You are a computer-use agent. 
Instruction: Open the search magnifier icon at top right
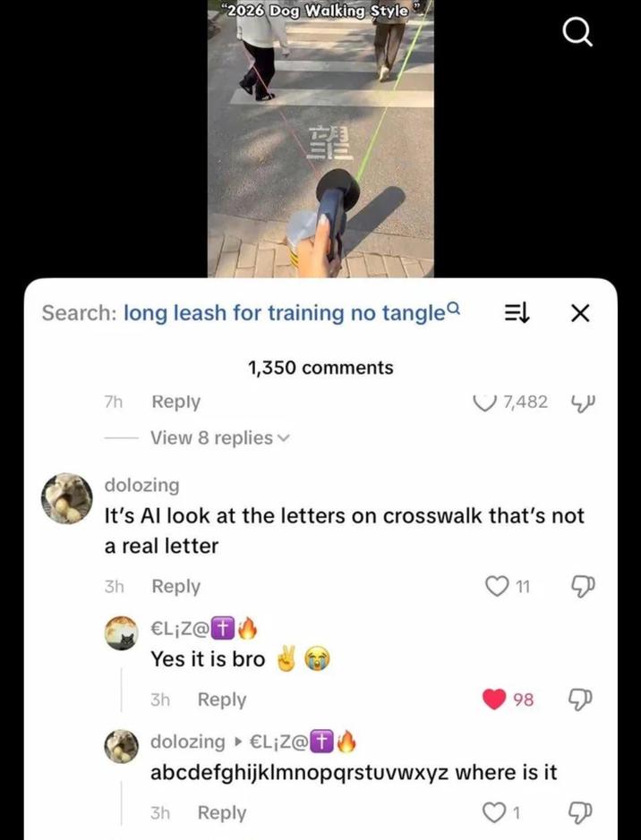[577, 34]
